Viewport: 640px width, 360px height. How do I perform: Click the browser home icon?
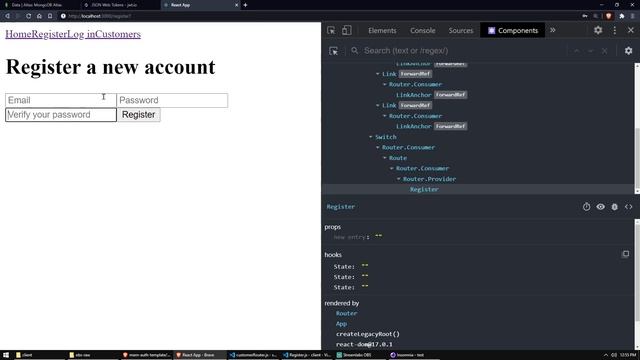[x=39, y=16]
